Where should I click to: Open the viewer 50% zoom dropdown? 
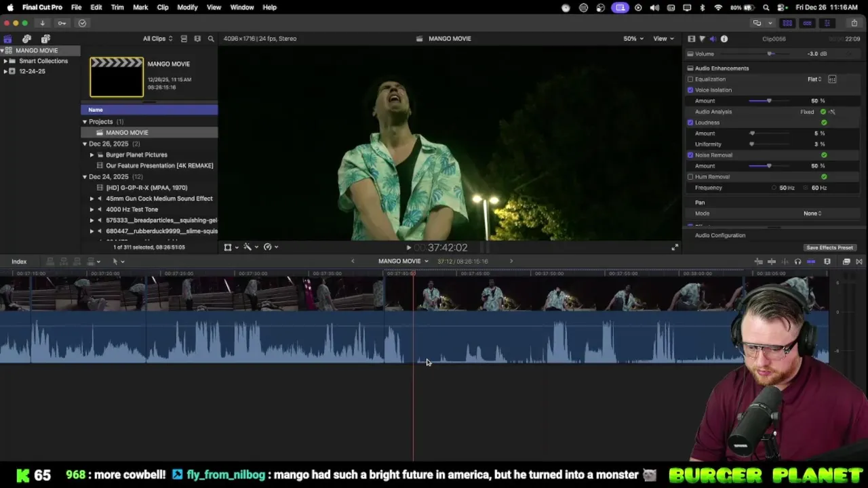tap(633, 39)
